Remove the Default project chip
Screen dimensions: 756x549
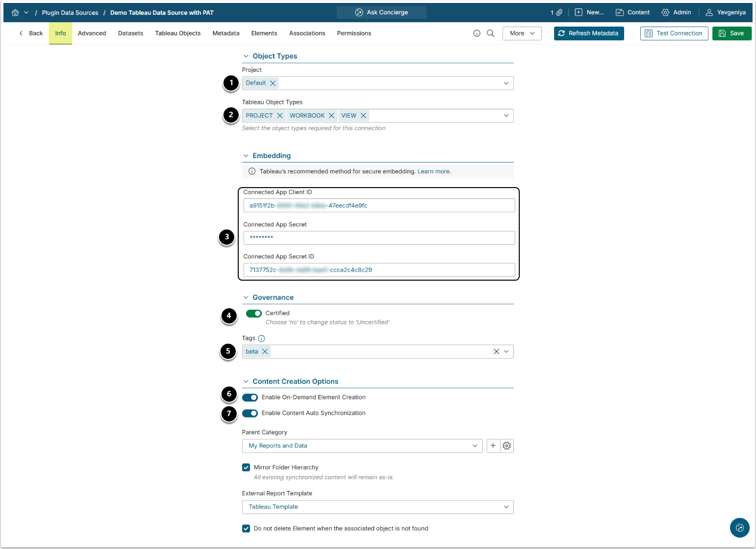[273, 83]
